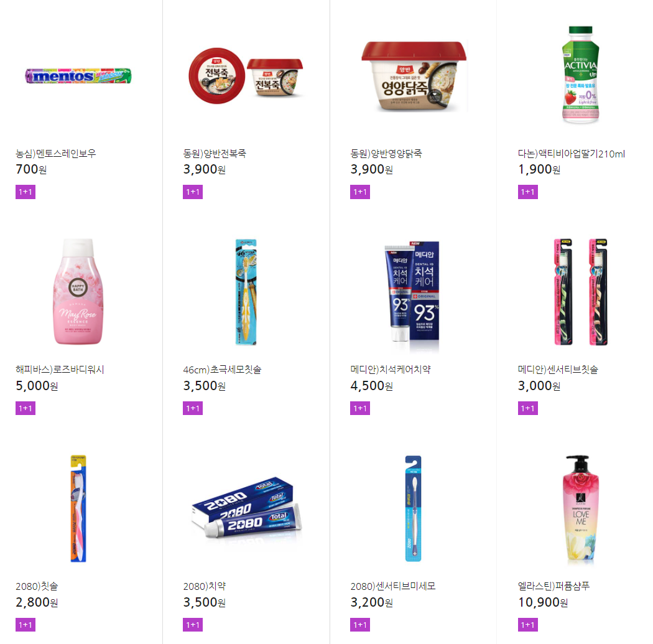
Task: Select the 1+1 tag under 로즈바디워시
Action: coord(25,408)
